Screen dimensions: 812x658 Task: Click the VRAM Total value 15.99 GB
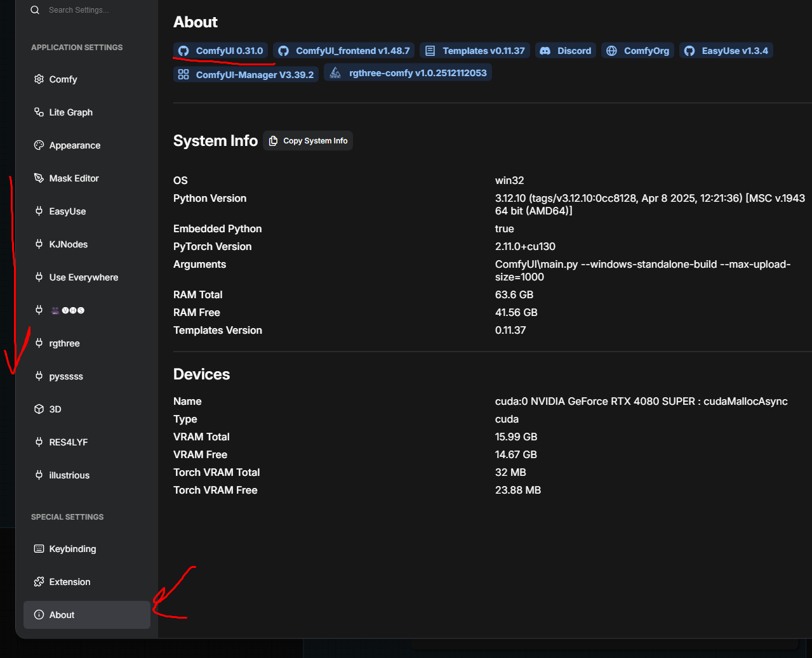(x=516, y=437)
